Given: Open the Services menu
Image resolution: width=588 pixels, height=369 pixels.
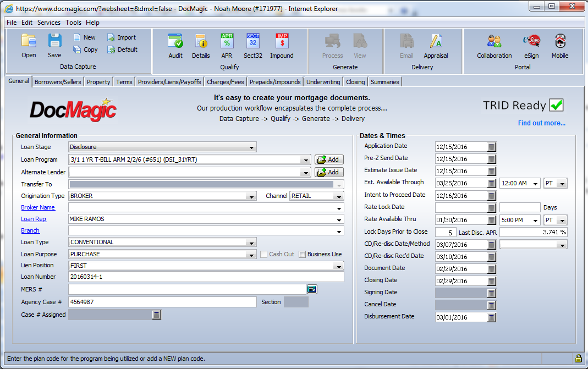Looking at the screenshot, I should click(x=49, y=23).
